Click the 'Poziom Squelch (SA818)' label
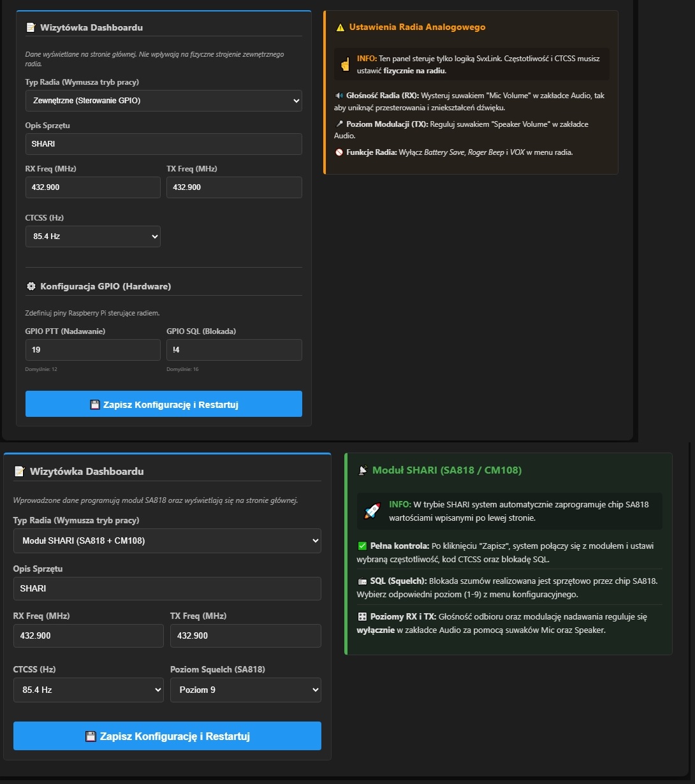 tap(217, 669)
